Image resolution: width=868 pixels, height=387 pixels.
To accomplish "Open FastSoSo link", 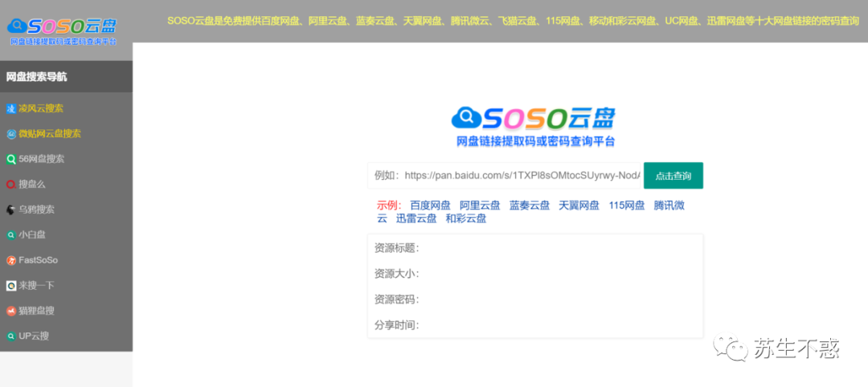I will coord(39,260).
